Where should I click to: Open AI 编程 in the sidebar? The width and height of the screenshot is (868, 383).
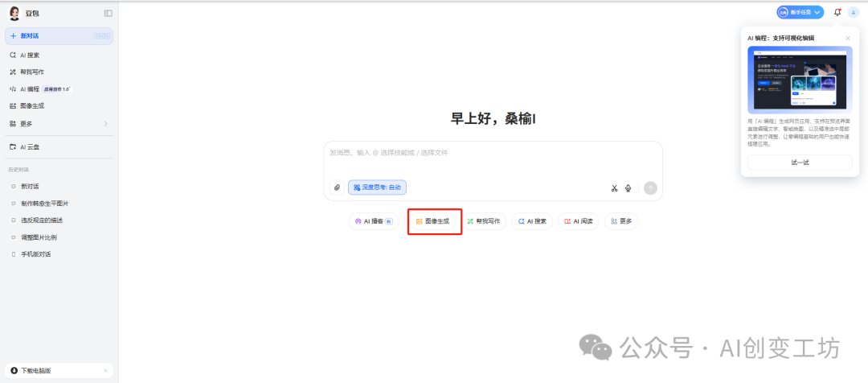[59, 89]
